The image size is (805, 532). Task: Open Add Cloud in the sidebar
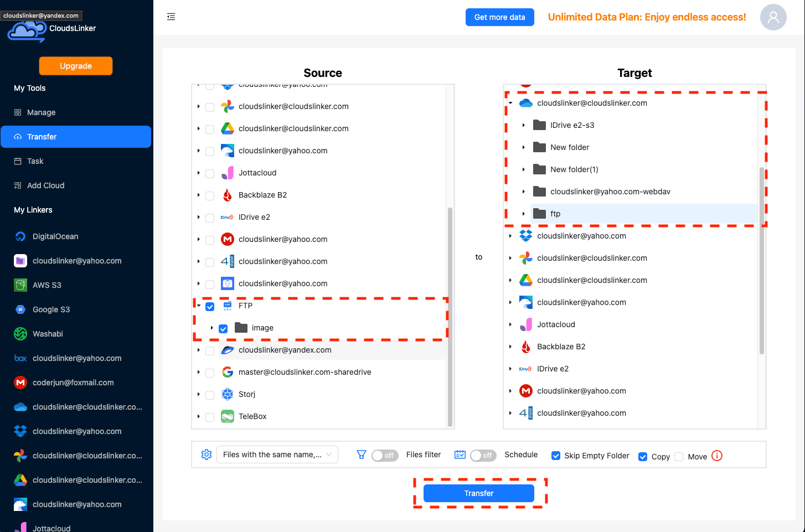[76, 185]
